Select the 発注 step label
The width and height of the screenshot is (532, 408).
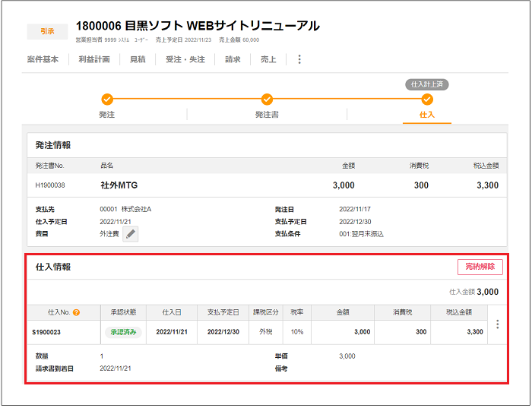(107, 115)
